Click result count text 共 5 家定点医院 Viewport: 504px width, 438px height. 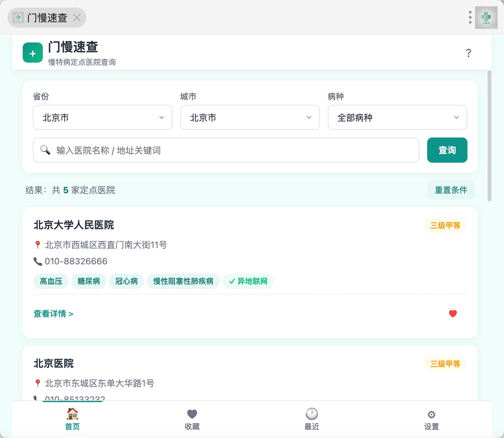[83, 190]
